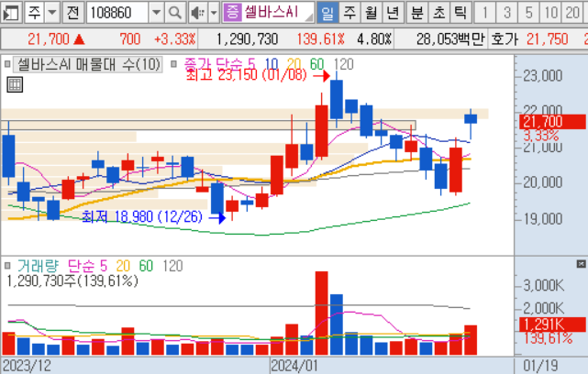The width and height of the screenshot is (588, 374).
Task: Click the interval button 10
Action: [x=550, y=13]
